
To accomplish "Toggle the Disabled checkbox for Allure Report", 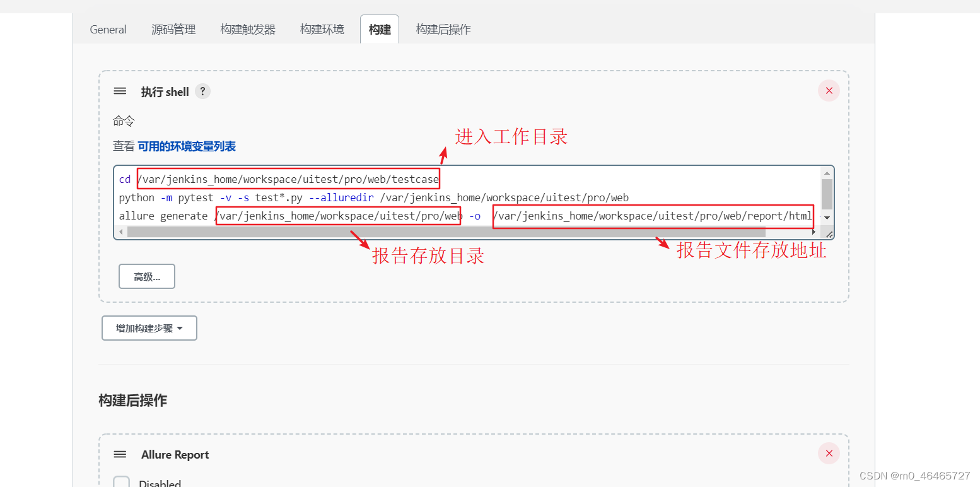I will (121, 483).
